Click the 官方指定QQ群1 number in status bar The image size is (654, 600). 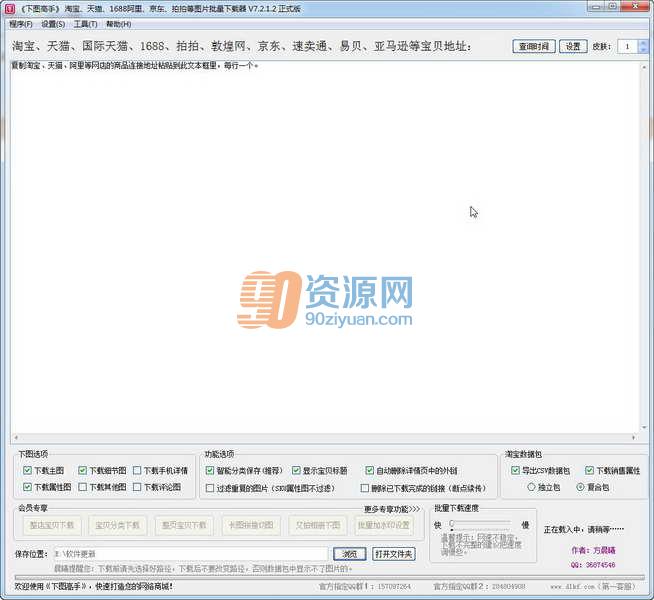(x=394, y=587)
